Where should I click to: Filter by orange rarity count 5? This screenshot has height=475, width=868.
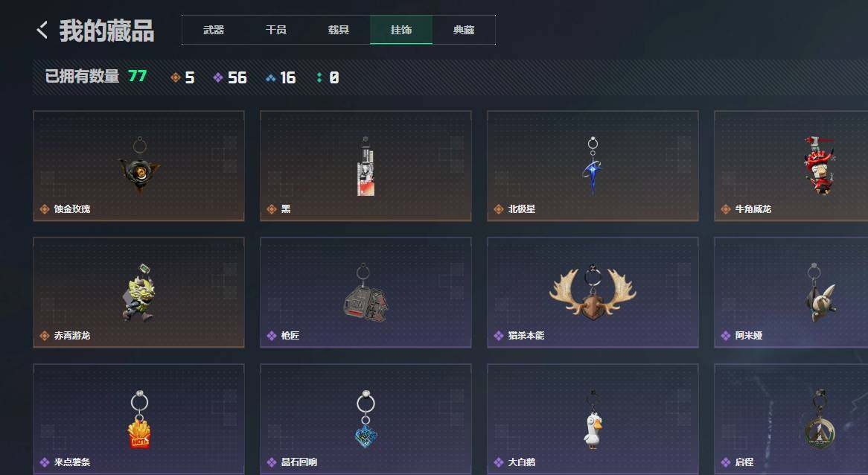[x=182, y=77]
